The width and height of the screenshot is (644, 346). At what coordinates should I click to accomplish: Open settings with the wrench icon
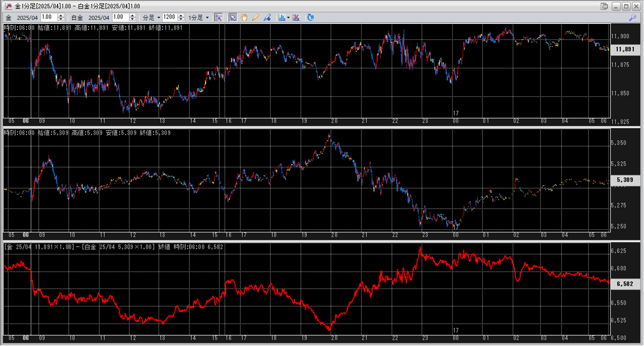(632, 18)
